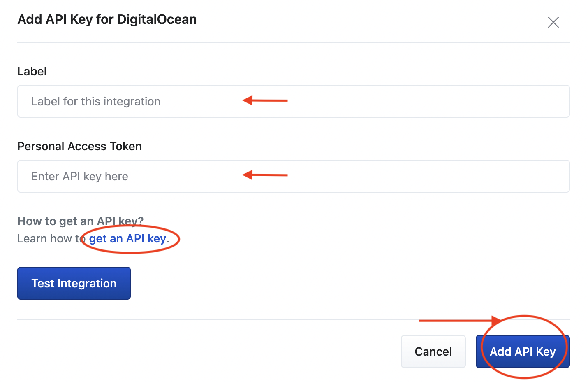This screenshot has height=382, width=588.
Task: Click the divider line below Test Integration
Action: [206, 320]
